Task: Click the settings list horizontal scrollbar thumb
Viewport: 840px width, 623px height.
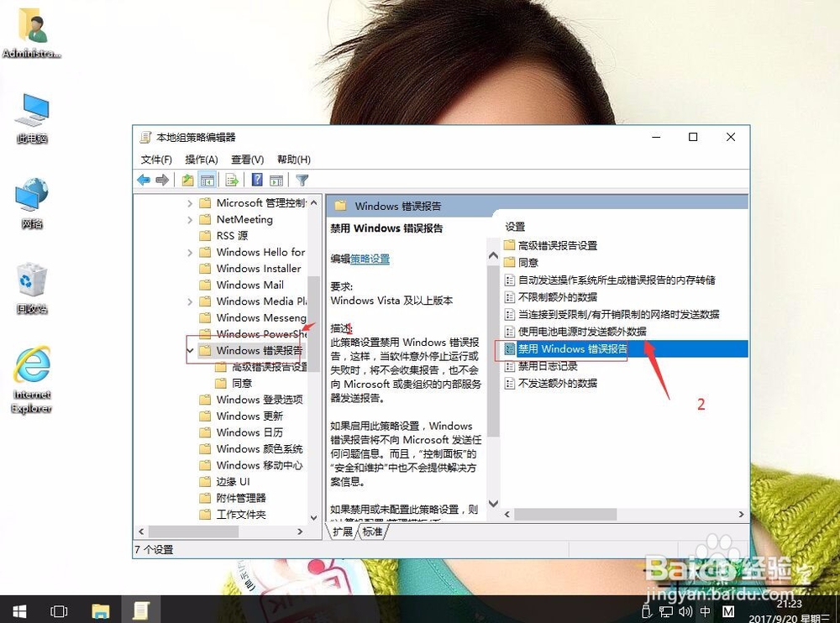Action: [x=565, y=514]
